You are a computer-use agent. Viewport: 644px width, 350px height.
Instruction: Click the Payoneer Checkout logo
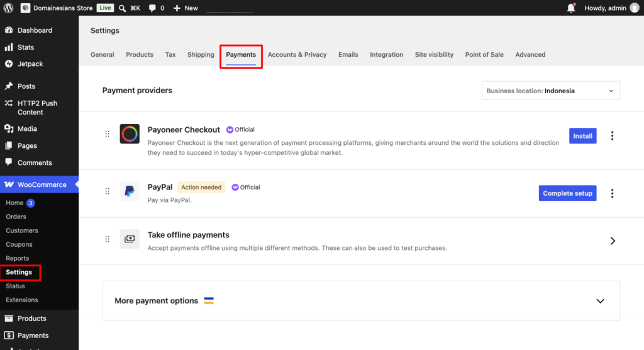coord(130,133)
